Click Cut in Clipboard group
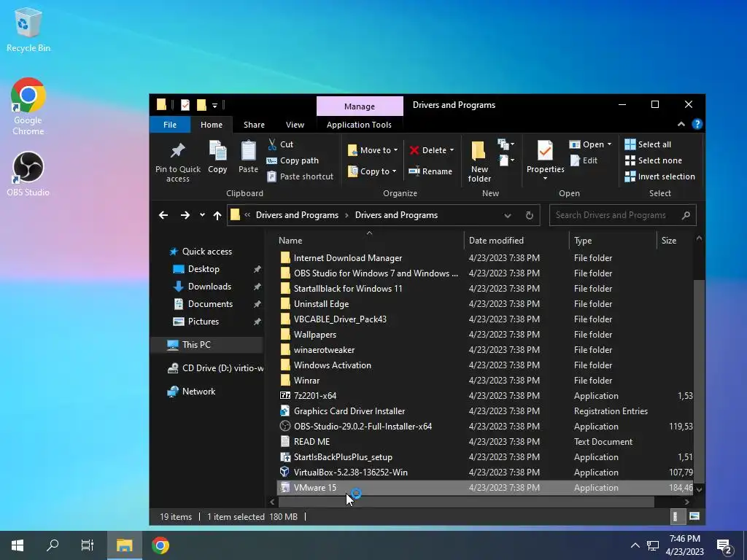Screen dimensions: 747x560 pos(281,144)
